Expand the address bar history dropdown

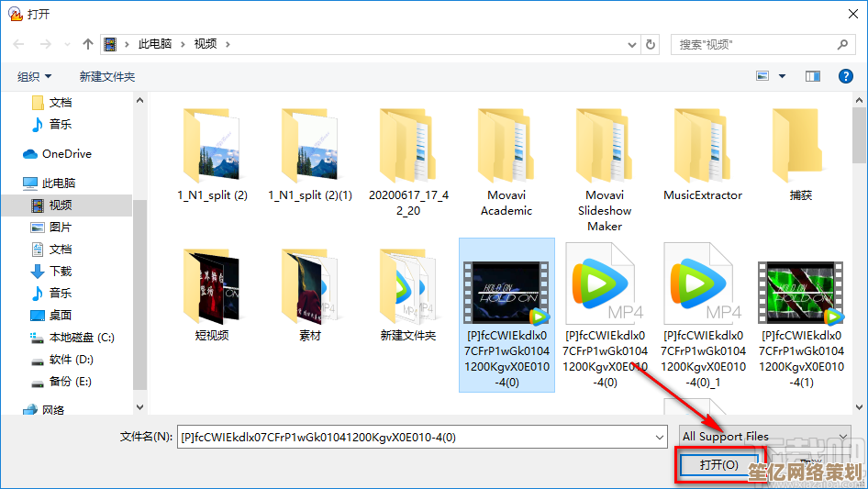[x=631, y=44]
